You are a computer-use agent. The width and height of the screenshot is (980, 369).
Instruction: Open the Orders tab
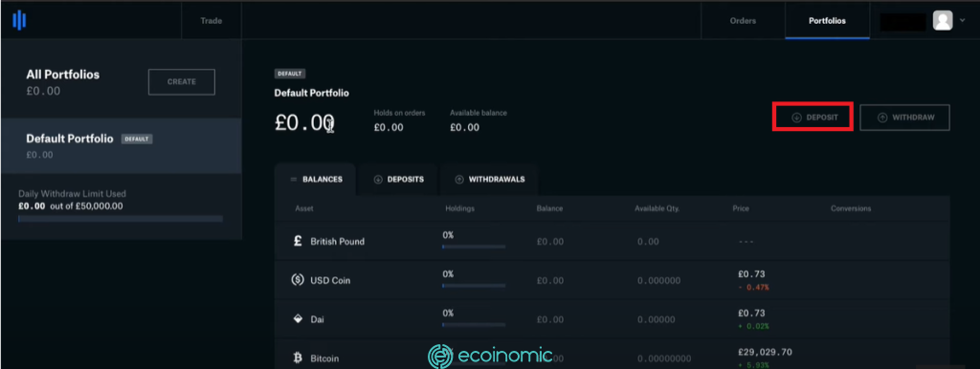[x=743, y=21]
